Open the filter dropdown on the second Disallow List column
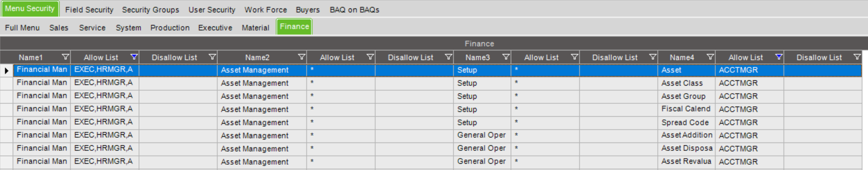 pyautogui.click(x=448, y=57)
